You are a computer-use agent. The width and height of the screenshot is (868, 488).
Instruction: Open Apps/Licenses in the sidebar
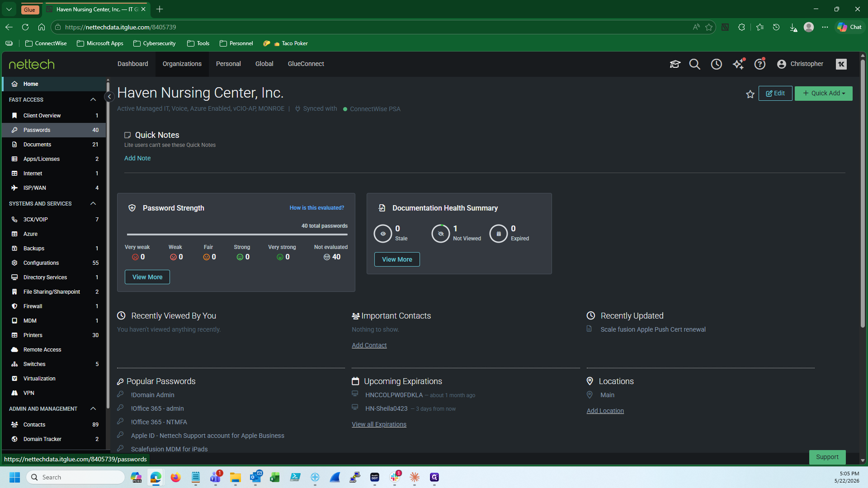pos(54,159)
